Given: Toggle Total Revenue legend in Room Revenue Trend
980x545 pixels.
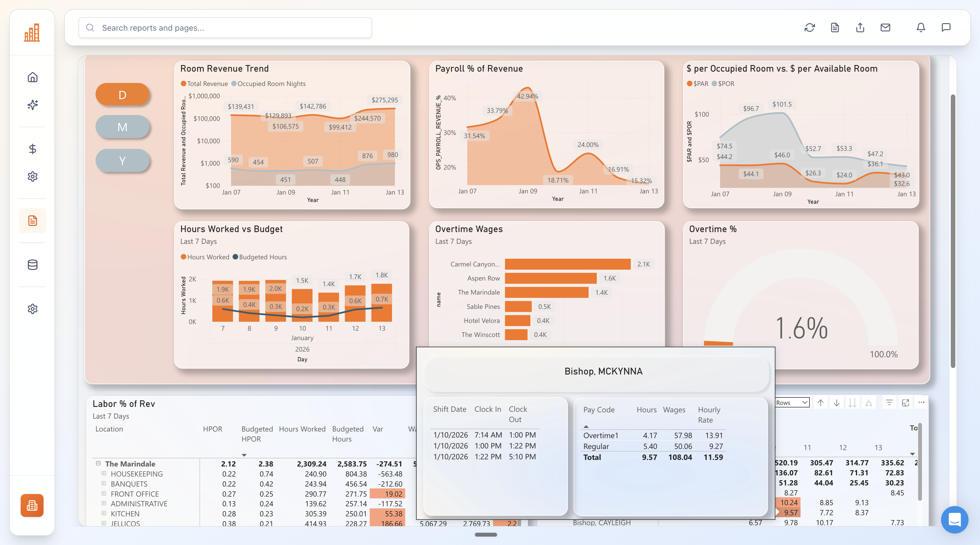Looking at the screenshot, I should [x=204, y=84].
